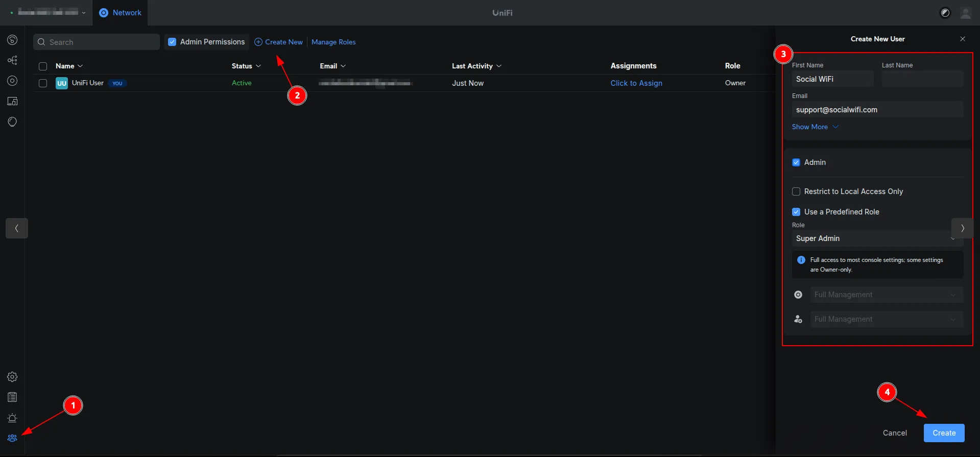This screenshot has width=980, height=457.
Task: Click the UniFi User name
Action: coord(88,83)
